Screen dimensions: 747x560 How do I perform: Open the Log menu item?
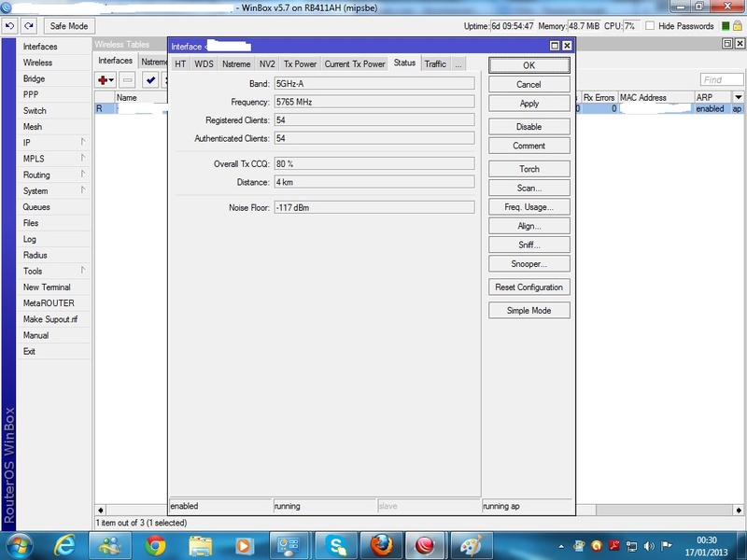pyautogui.click(x=30, y=239)
